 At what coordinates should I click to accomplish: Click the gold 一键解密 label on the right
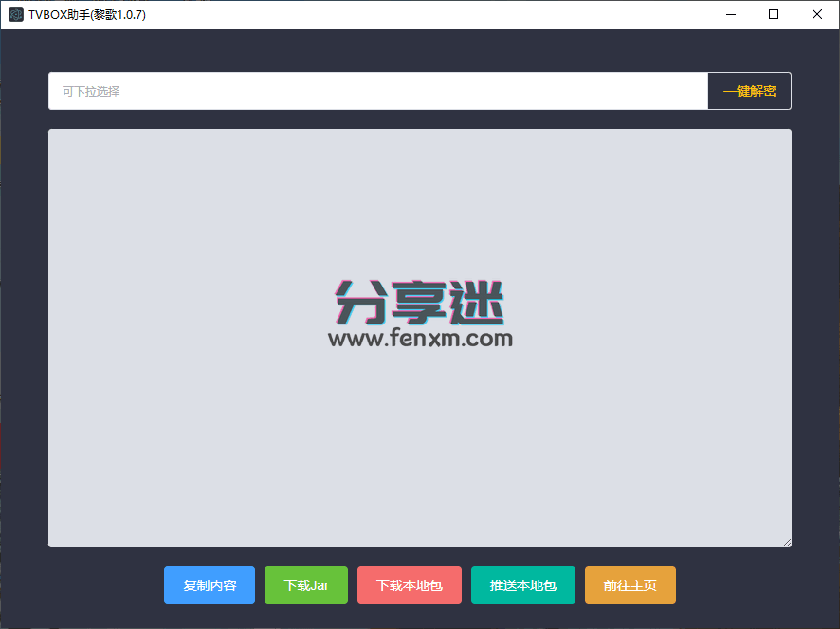click(749, 90)
